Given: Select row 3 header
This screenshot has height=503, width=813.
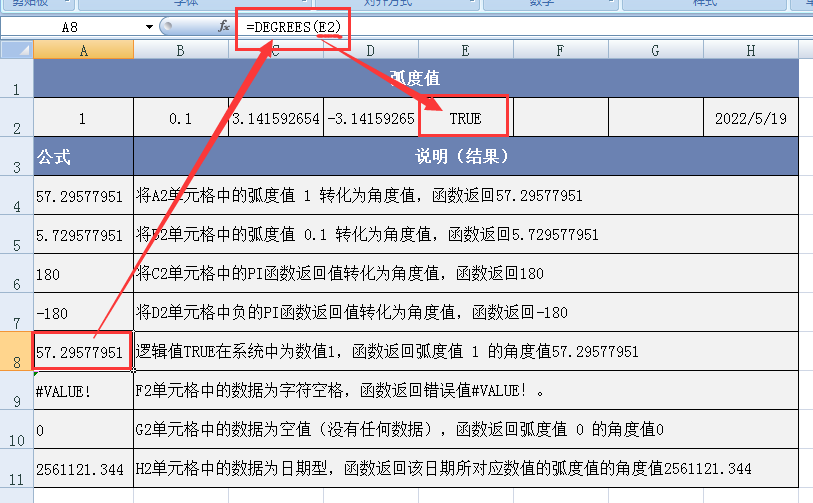Looking at the screenshot, I should pos(17,157).
